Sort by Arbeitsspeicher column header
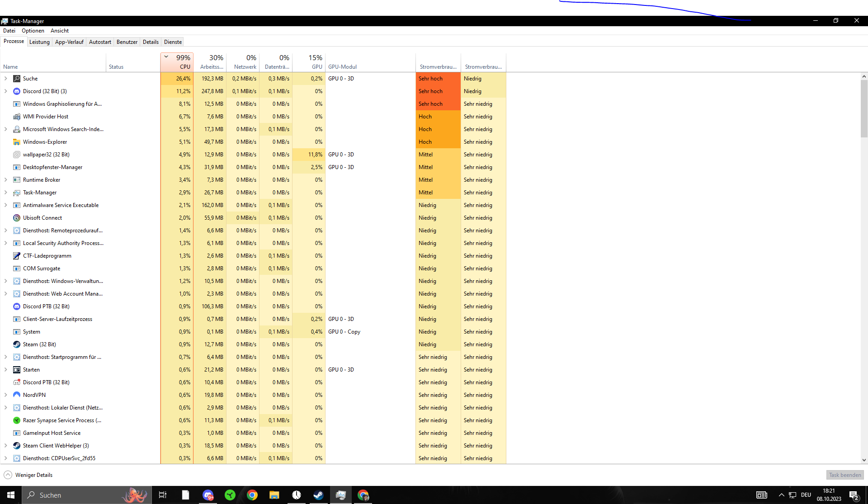The height and width of the screenshot is (504, 868). (x=210, y=62)
